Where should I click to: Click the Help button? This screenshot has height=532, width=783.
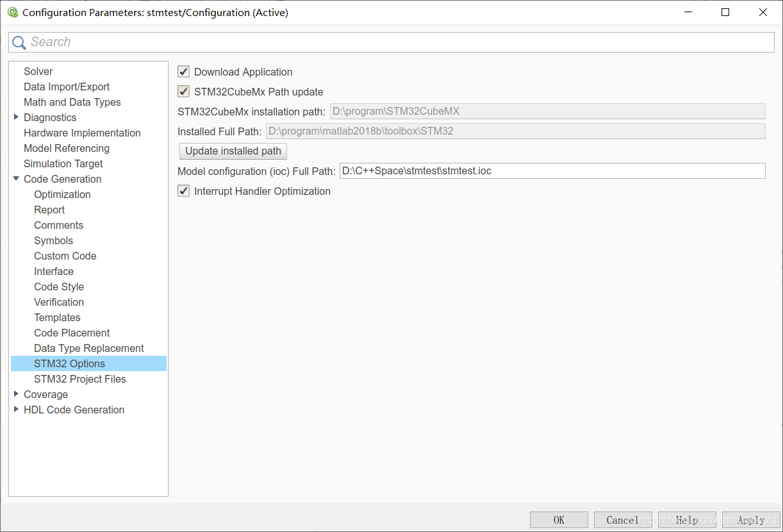(687, 520)
